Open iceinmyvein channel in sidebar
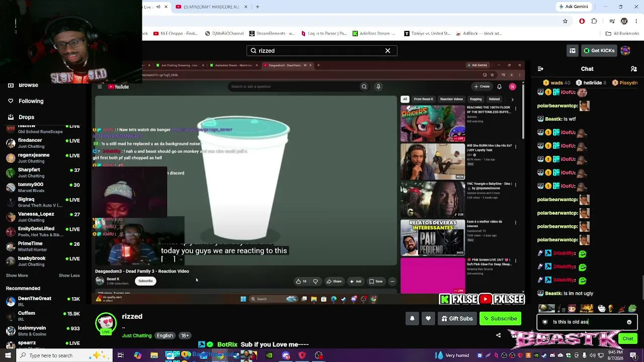644x362 pixels. (43, 331)
